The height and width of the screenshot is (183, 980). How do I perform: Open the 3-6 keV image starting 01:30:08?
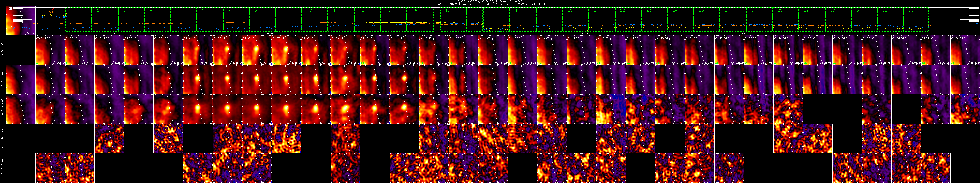[x=965, y=50]
